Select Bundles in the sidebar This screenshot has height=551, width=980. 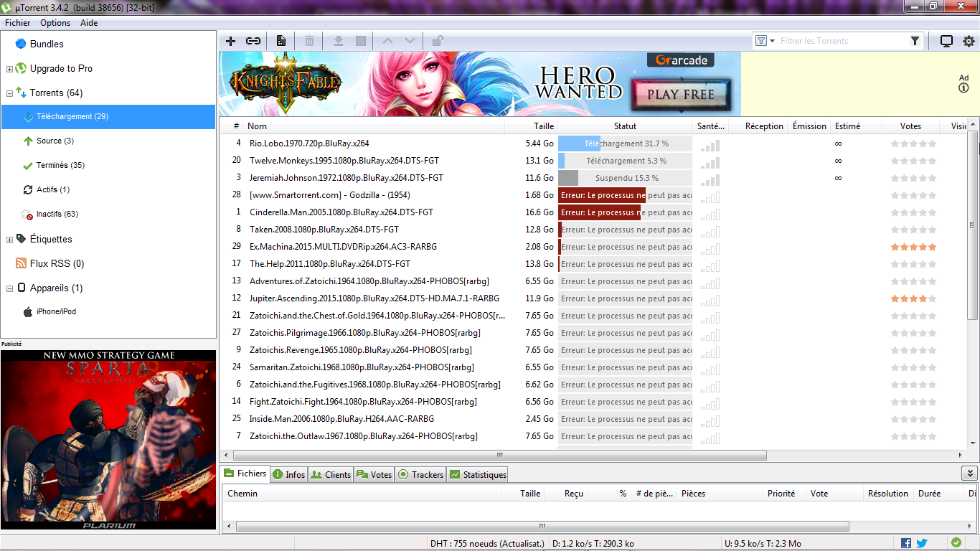tap(47, 44)
